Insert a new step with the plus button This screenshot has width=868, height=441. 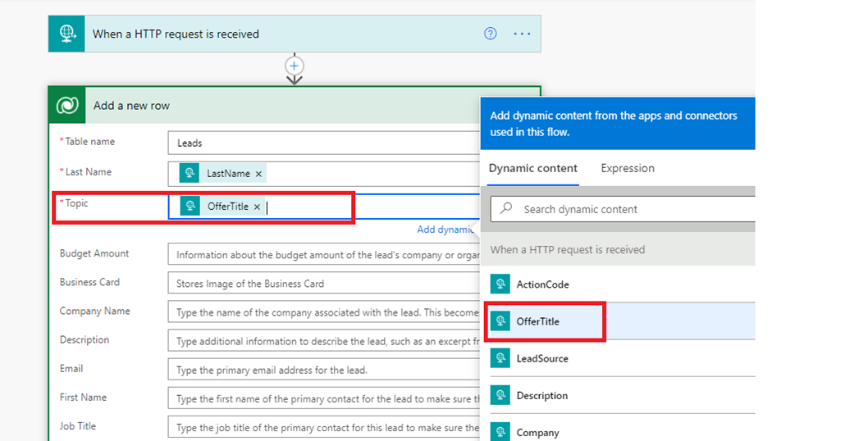click(x=295, y=66)
